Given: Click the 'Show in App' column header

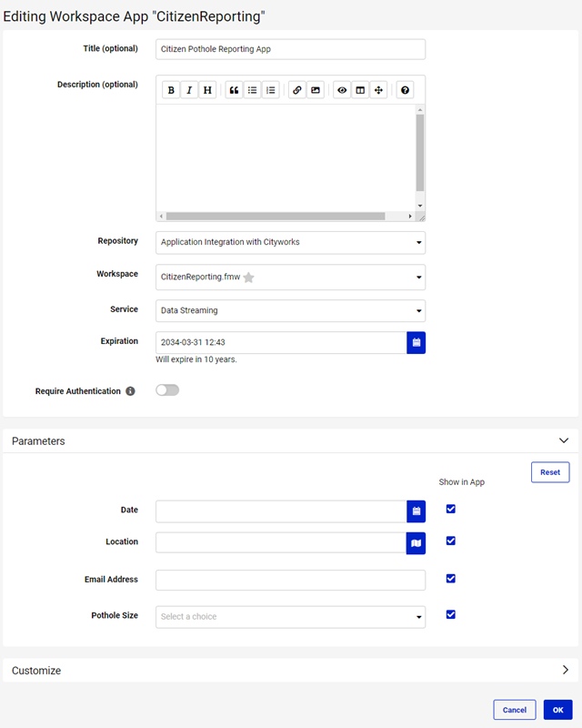Looking at the screenshot, I should (462, 482).
